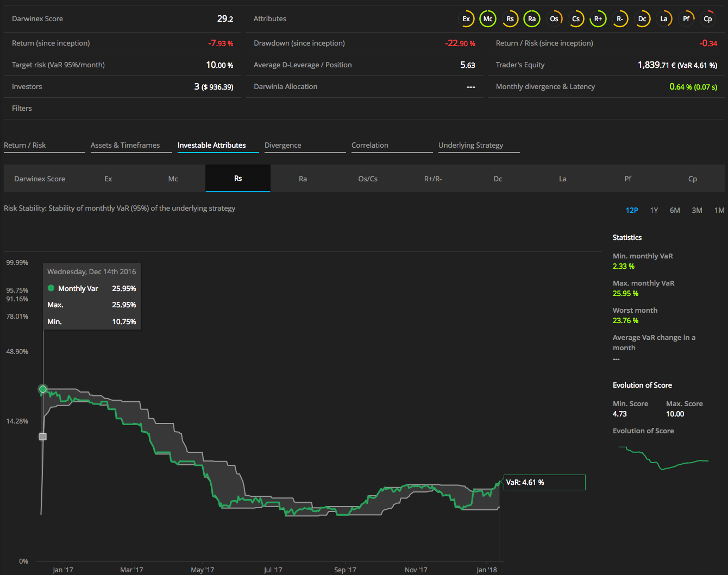Screen dimensions: 728x575
Task: Open the Return / Risk tab
Action: point(45,146)
